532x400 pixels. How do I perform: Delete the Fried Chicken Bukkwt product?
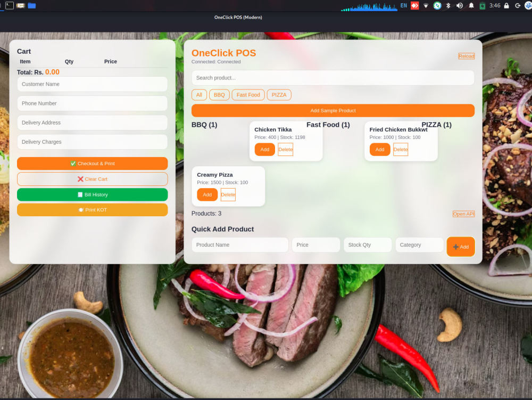coord(401,150)
